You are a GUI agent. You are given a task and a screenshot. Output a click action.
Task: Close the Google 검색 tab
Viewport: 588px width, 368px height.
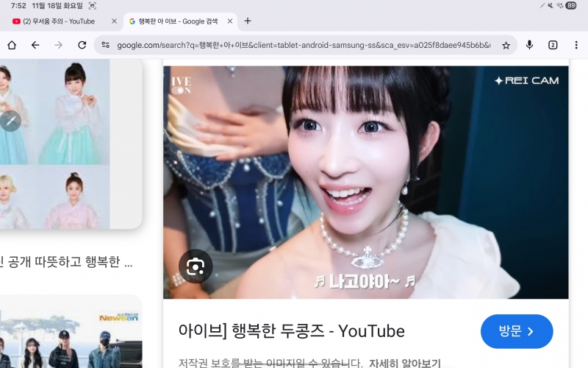[230, 21]
